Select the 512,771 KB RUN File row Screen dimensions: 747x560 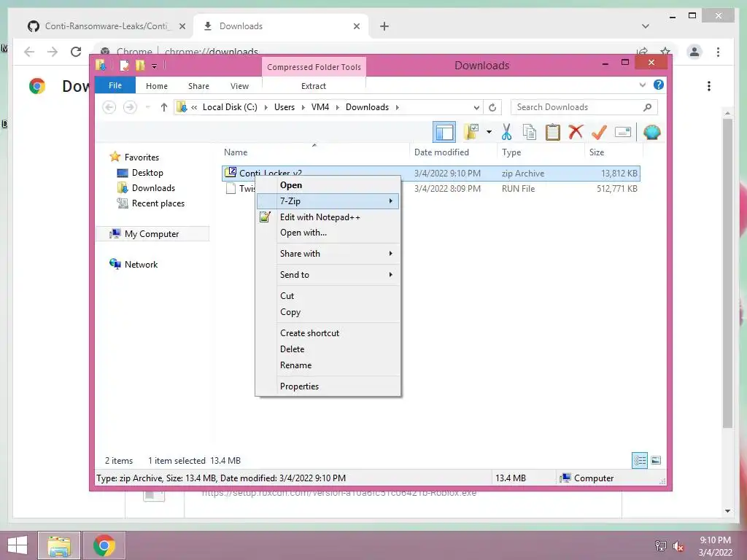pos(430,189)
